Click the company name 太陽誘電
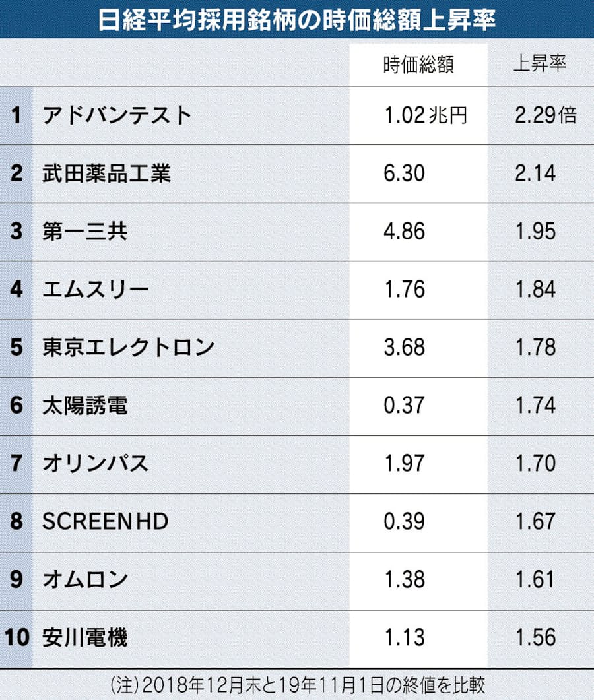Viewport: 594px width, 700px height. (x=85, y=405)
